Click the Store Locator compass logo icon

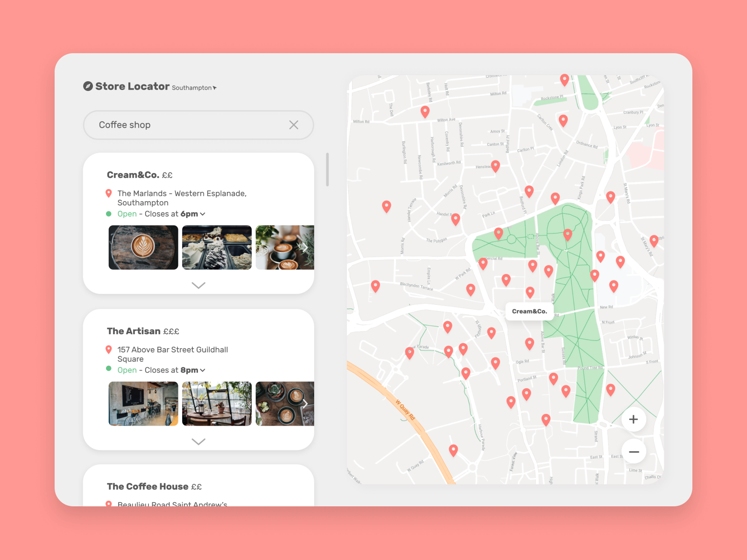tap(88, 86)
